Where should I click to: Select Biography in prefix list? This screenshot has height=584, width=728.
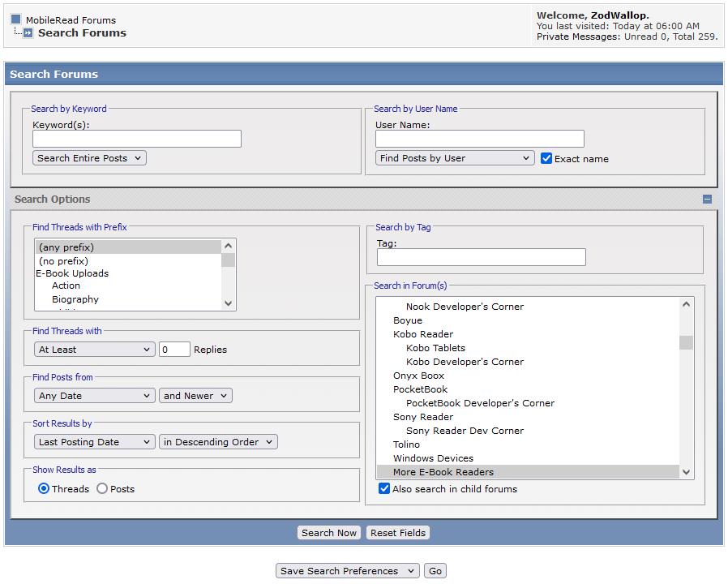click(x=128, y=299)
